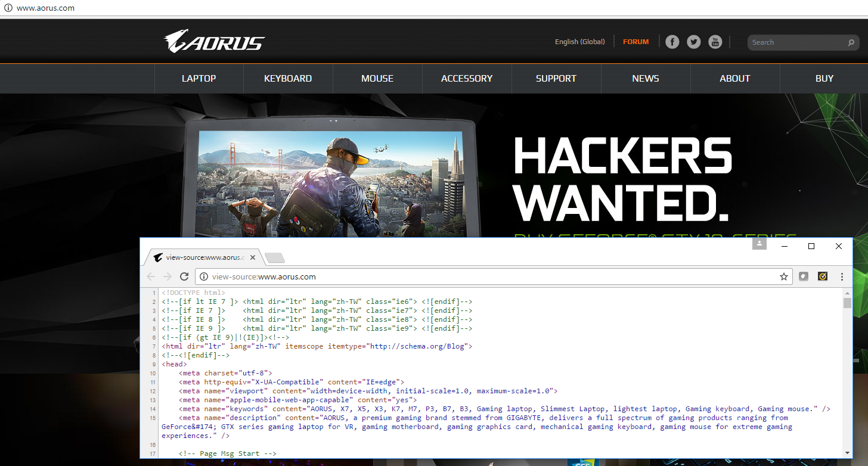868x466 pixels.
Task: Click the <!DOCTYPE html> line in source
Action: pos(193,293)
